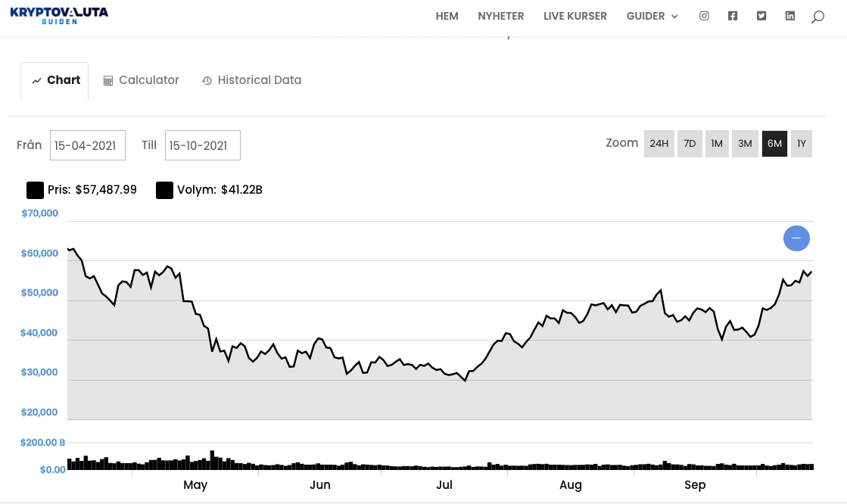
Task: Toggle the Volym series in the legend
Action: (x=164, y=190)
